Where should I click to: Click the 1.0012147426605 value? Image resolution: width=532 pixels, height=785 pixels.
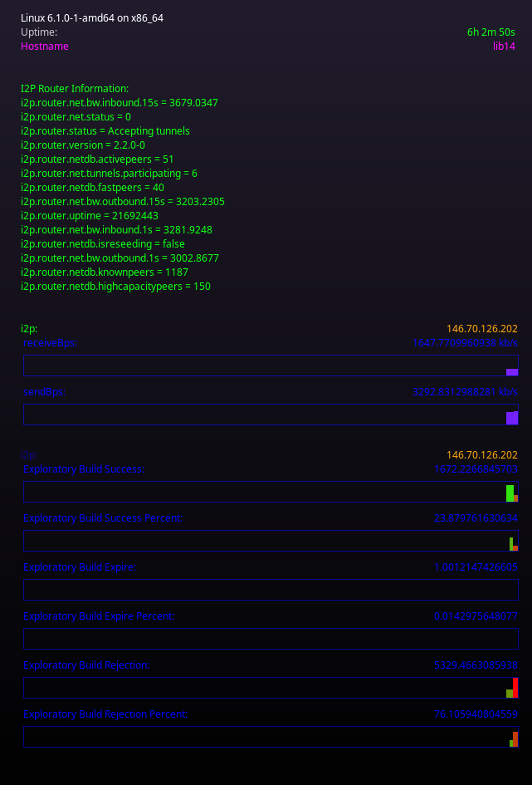coord(476,567)
